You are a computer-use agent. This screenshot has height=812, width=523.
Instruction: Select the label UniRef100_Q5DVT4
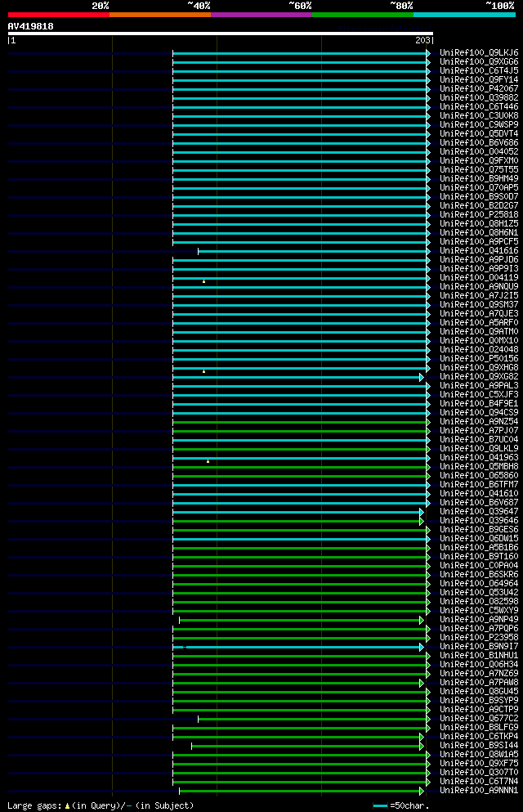click(x=479, y=133)
